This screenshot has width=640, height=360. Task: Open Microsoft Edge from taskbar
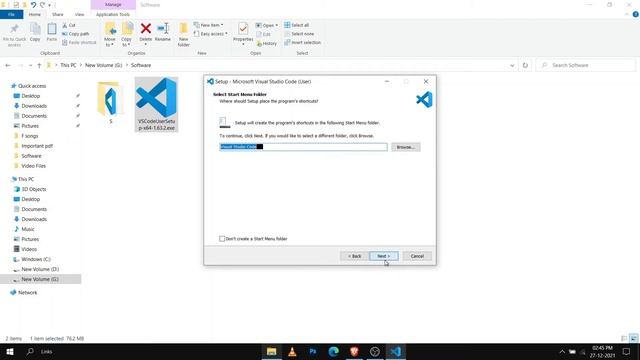333,351
